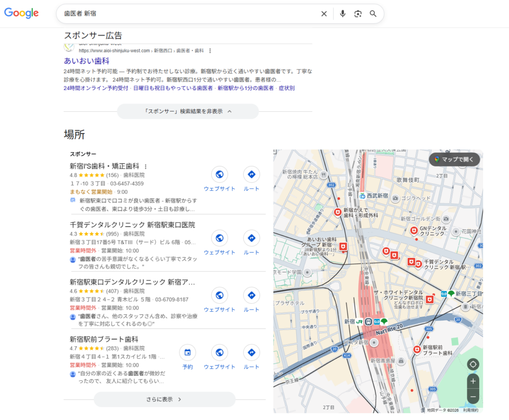Click the ルート icon for 新宿駅前ブラート歯科
This screenshot has height=420, width=509.
[x=251, y=352]
